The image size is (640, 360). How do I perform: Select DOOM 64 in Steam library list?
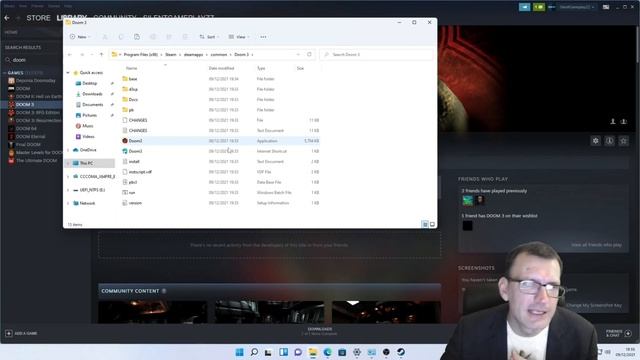coord(26,129)
